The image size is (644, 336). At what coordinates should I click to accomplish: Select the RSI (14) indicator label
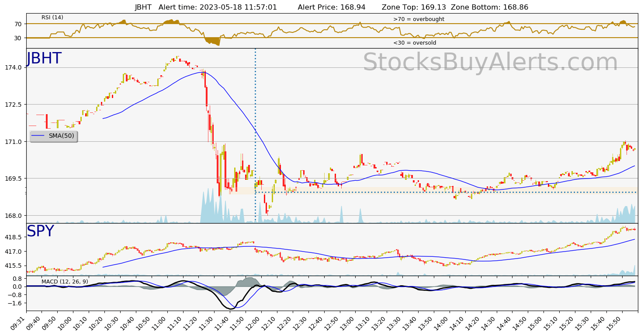click(x=52, y=17)
